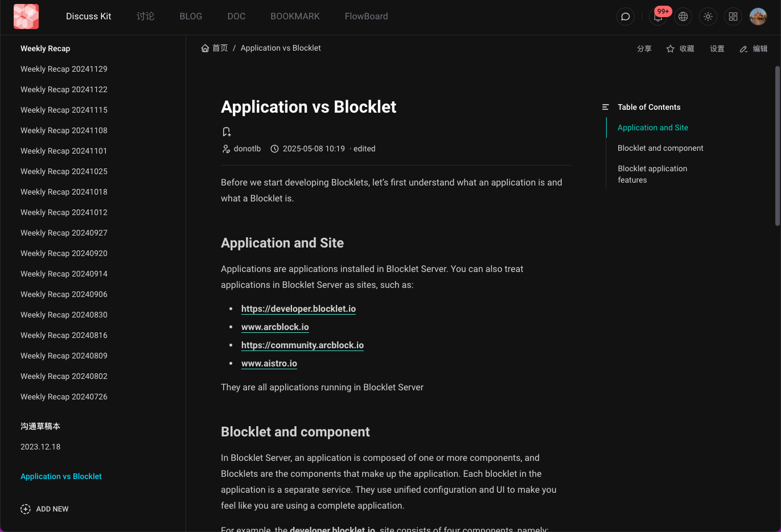Image resolution: width=781 pixels, height=532 pixels.
Task: Open the https://developer.blocklet.io link
Action: 298,309
